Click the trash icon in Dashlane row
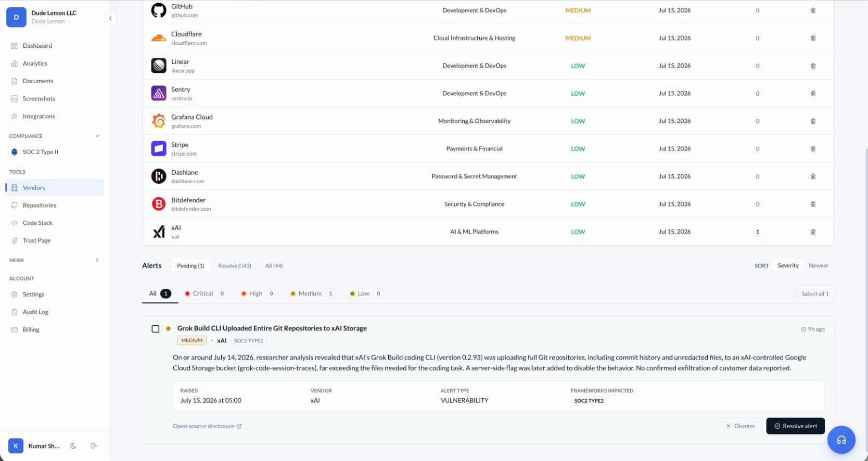Screen dimensions: 868x461 coord(813,176)
